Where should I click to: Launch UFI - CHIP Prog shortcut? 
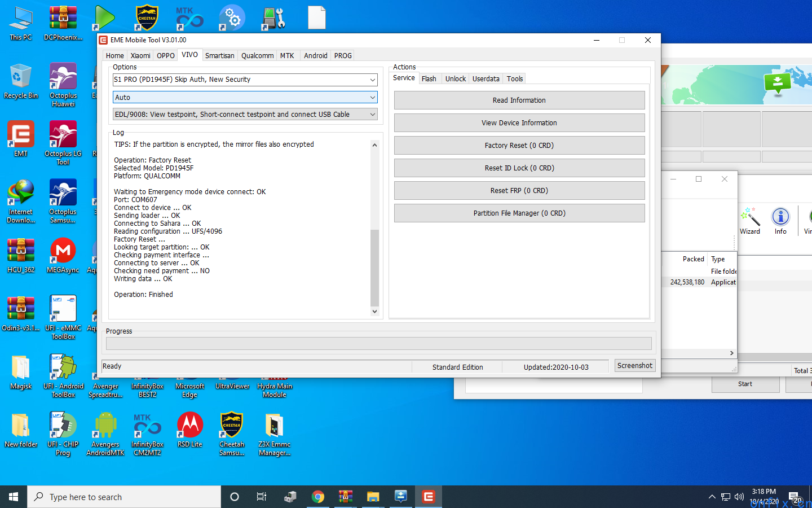tap(63, 434)
